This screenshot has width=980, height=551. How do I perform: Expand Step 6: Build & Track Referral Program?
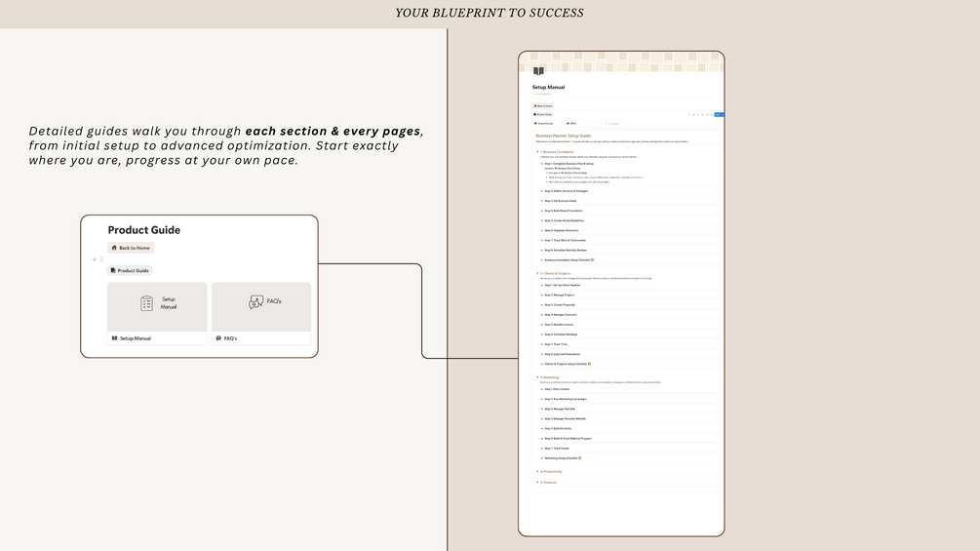pyautogui.click(x=542, y=439)
